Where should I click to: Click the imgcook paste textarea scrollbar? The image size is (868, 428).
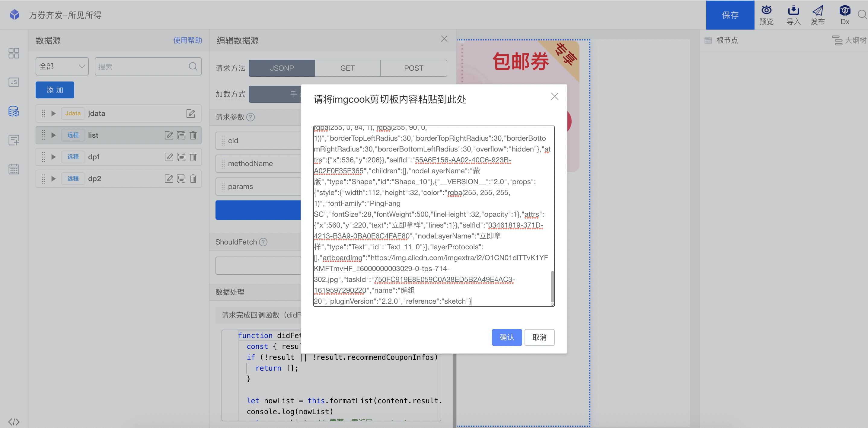[552, 286]
